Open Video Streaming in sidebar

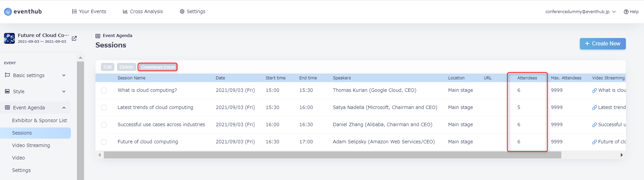pos(31,145)
